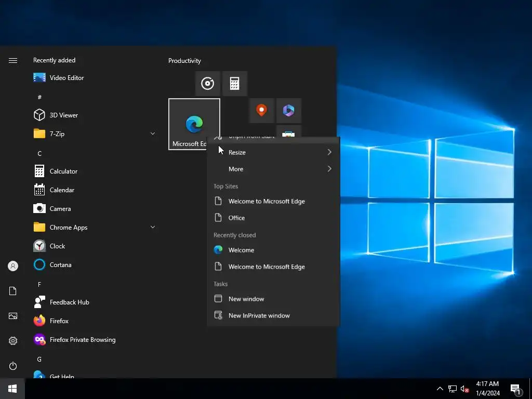Launch Cortana from the app list
The width and height of the screenshot is (532, 399).
tap(95, 264)
